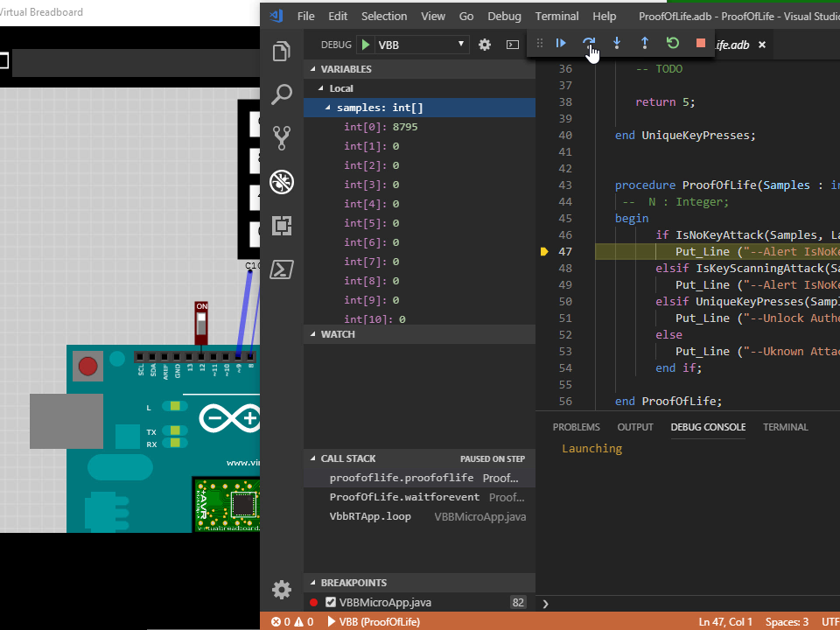Open launch configuration gear icon

point(485,45)
